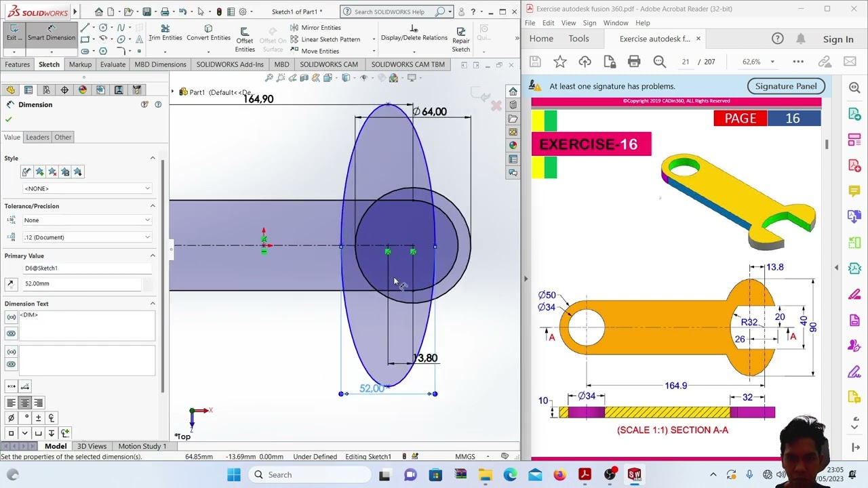Click the Rebuild traffic light icon
Image resolution: width=868 pixels, height=488 pixels.
click(x=218, y=12)
